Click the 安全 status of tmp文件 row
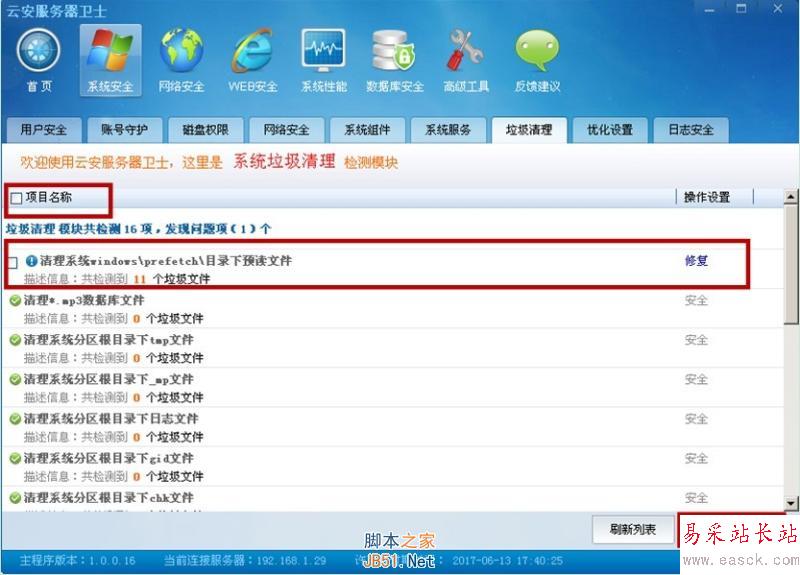This screenshot has height=575, width=800. 696,340
